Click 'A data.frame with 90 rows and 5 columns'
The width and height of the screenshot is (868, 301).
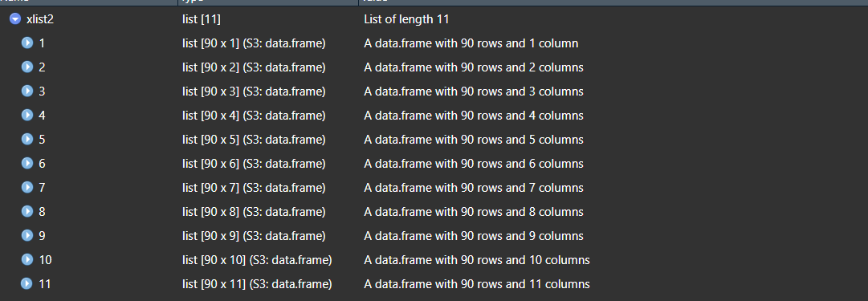(x=473, y=140)
